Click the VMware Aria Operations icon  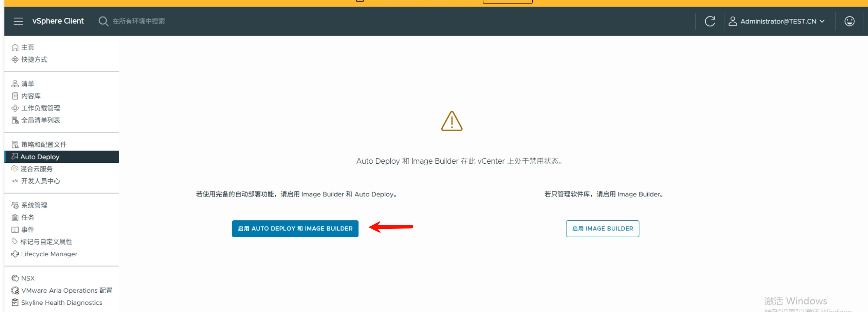tap(15, 290)
